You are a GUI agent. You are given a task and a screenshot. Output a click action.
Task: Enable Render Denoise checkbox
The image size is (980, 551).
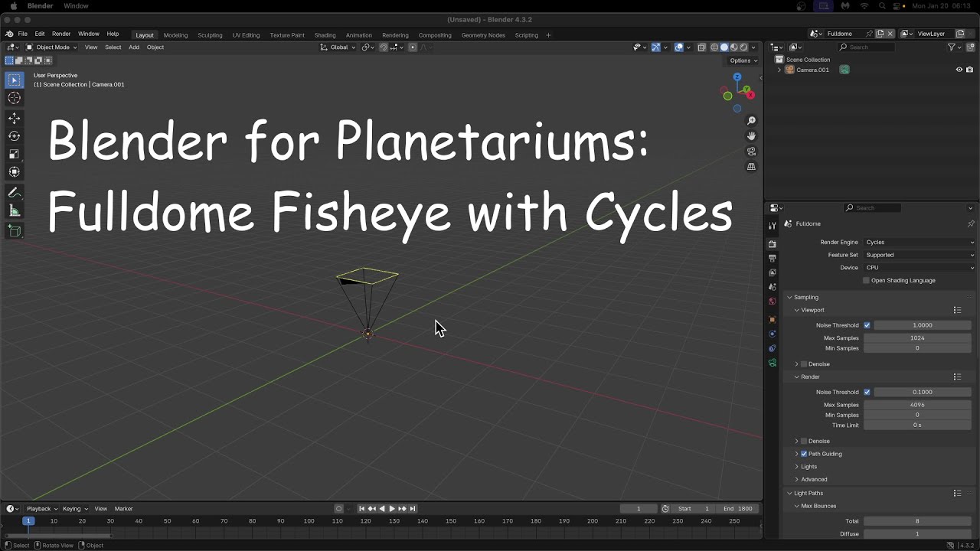[803, 441]
